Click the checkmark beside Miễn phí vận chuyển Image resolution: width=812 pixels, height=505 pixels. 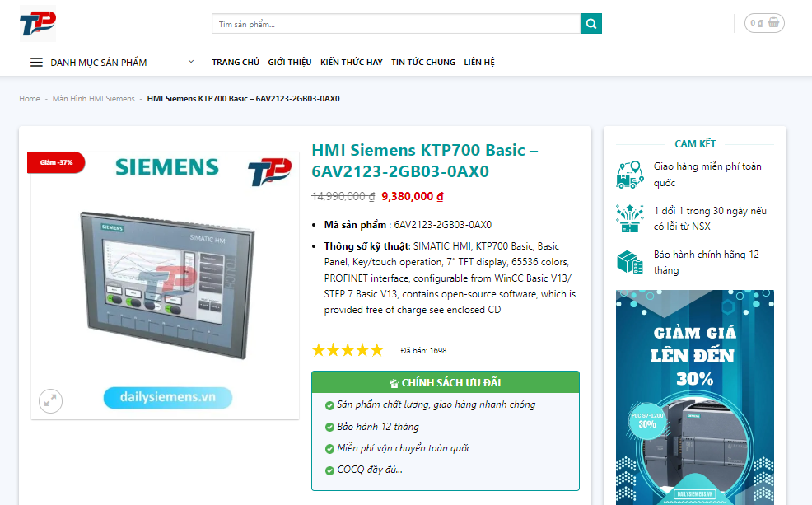[329, 449]
